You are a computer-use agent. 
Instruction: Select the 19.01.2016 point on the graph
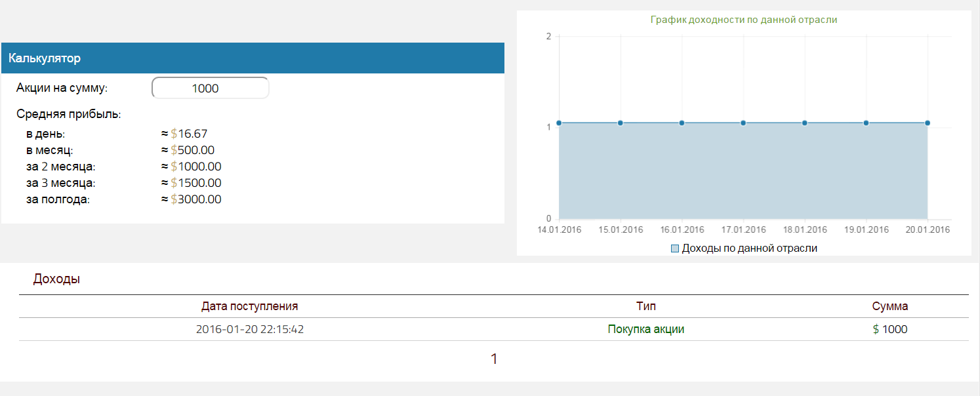866,123
